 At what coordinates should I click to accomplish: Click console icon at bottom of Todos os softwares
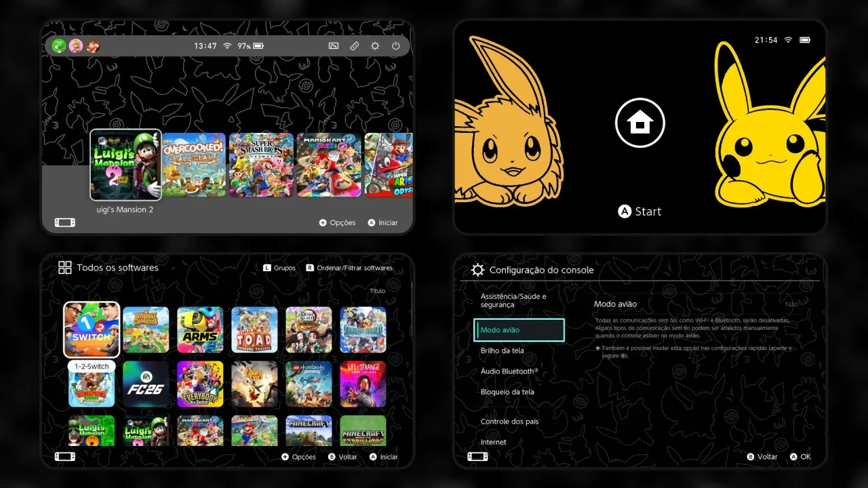(x=65, y=456)
